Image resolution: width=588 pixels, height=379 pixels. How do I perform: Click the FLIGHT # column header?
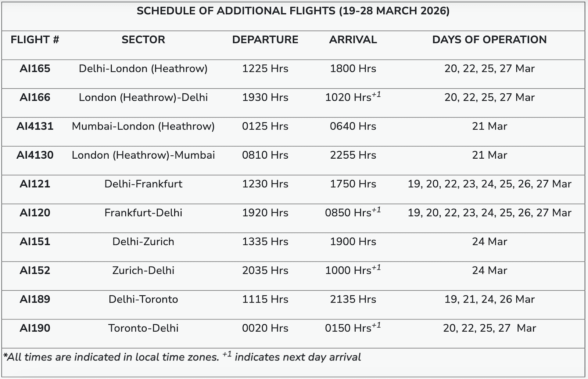[x=35, y=40]
